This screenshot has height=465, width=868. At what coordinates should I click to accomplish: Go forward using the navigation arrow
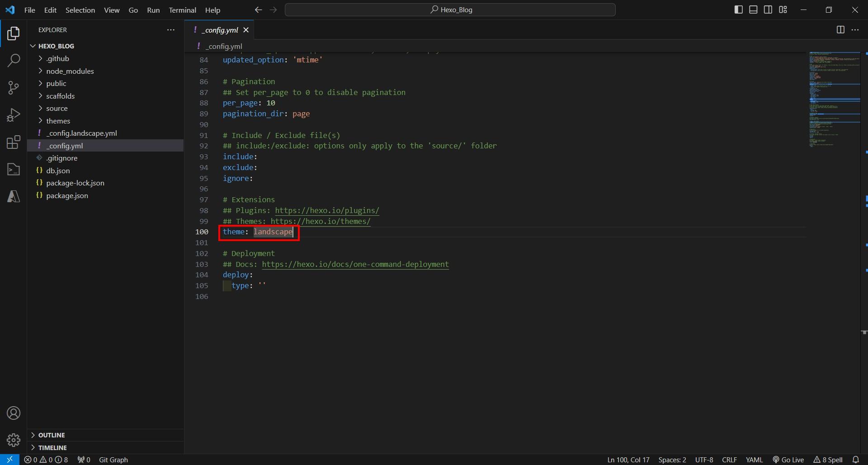[273, 10]
